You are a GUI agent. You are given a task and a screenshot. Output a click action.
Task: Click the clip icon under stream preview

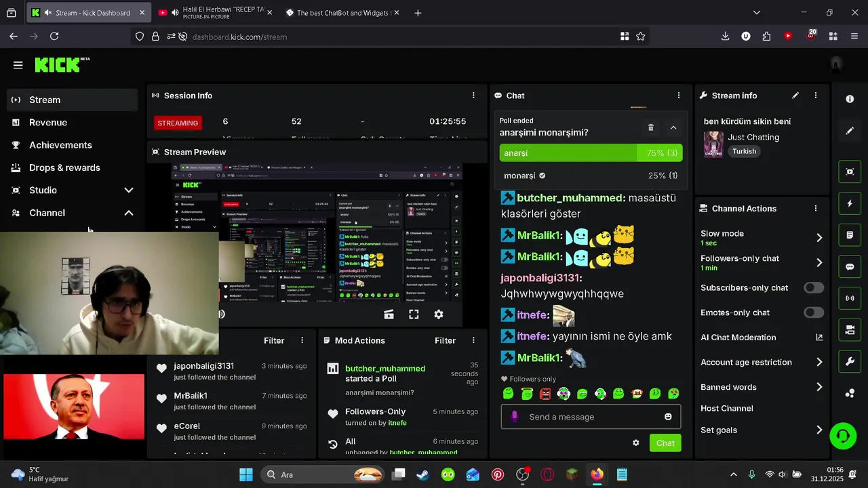(x=389, y=314)
